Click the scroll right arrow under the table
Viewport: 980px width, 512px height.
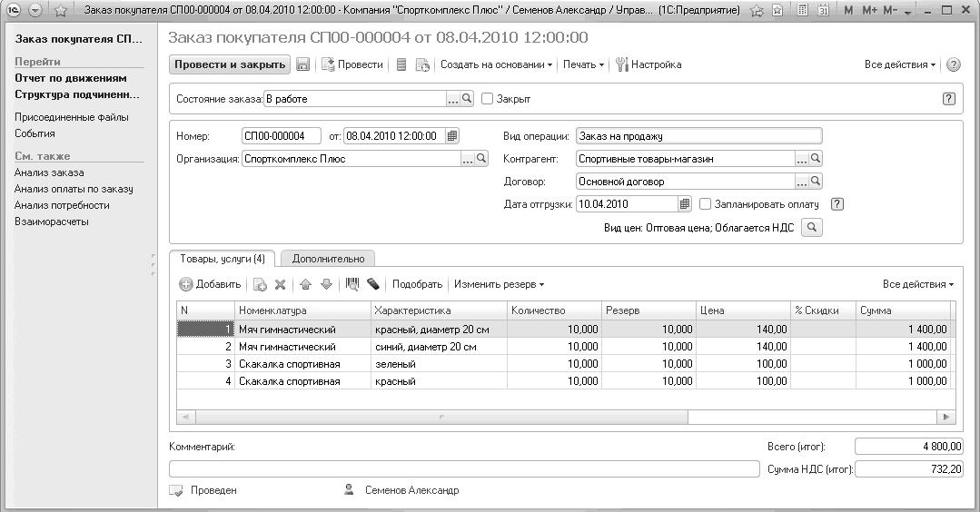pos(945,417)
